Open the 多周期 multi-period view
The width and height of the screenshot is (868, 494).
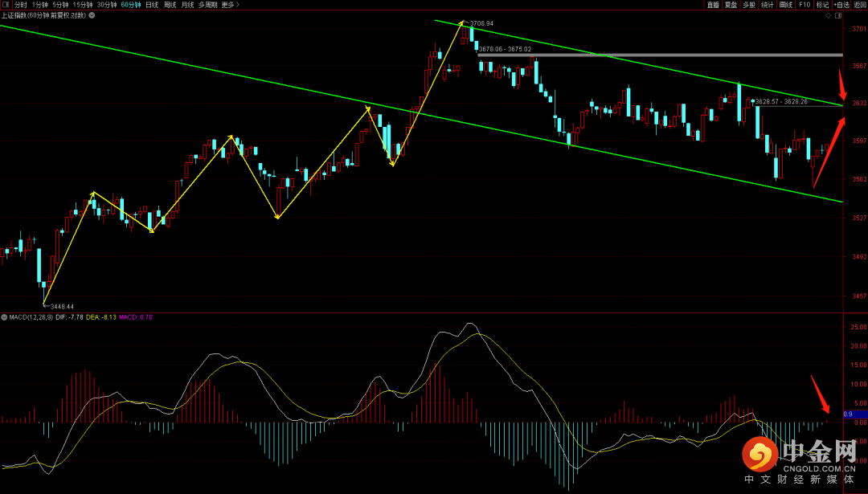207,5
